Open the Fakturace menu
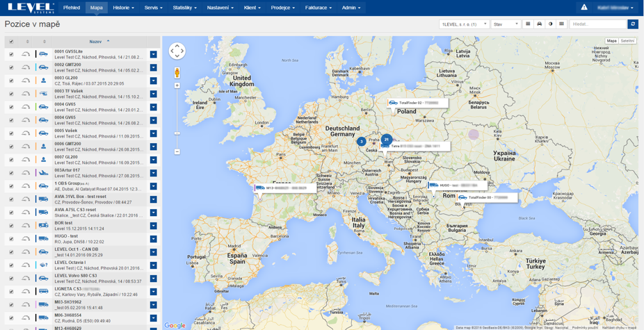Image resolution: width=644 pixels, height=330 pixels. (319, 8)
